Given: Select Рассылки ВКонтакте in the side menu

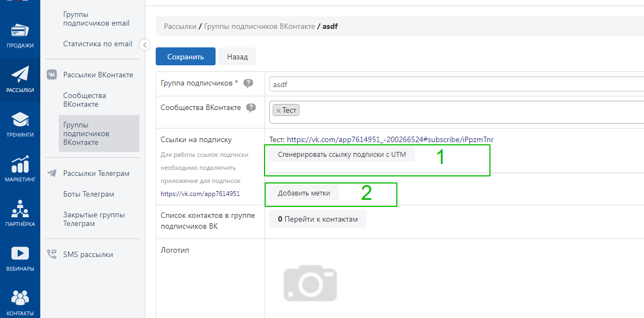Looking at the screenshot, I should pos(98,75).
